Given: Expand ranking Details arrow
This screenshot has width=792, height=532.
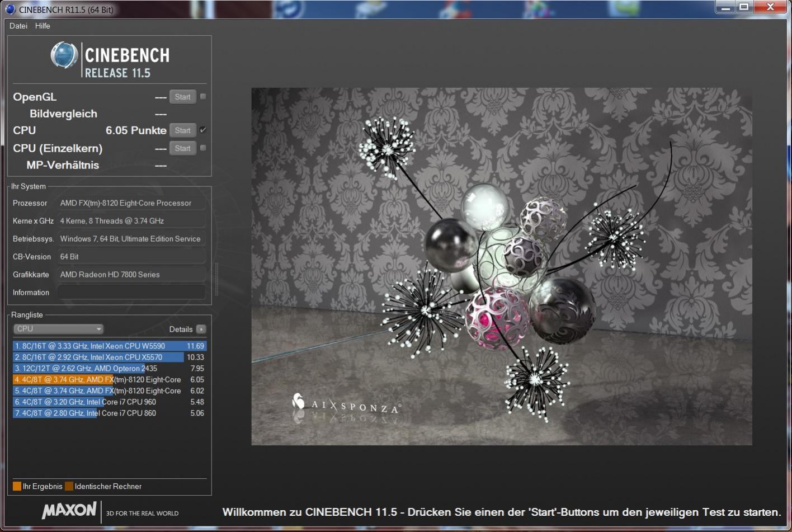Looking at the screenshot, I should [201, 329].
